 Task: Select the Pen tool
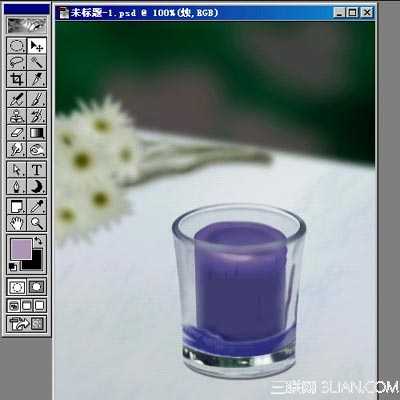[17, 186]
